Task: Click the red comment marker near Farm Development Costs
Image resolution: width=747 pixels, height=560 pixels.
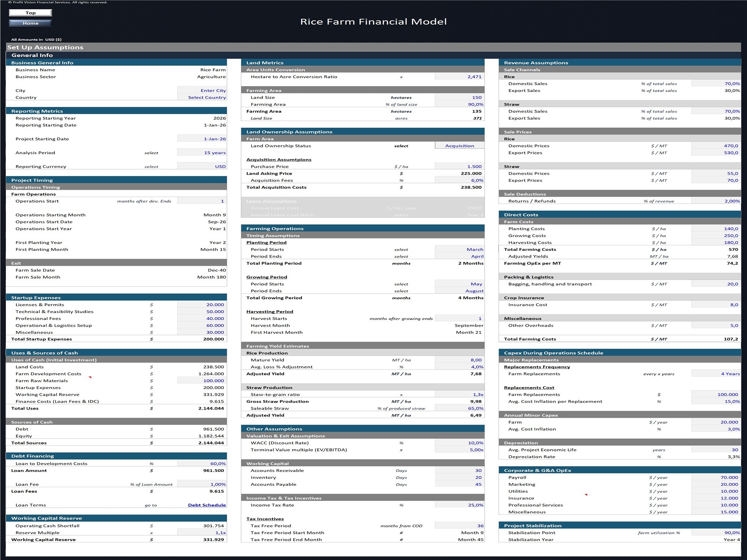Action: [90, 377]
